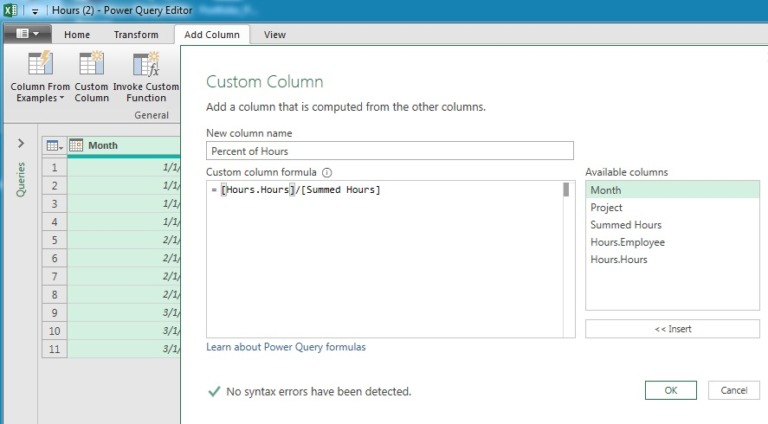Open the table options icon menu

coord(54,146)
